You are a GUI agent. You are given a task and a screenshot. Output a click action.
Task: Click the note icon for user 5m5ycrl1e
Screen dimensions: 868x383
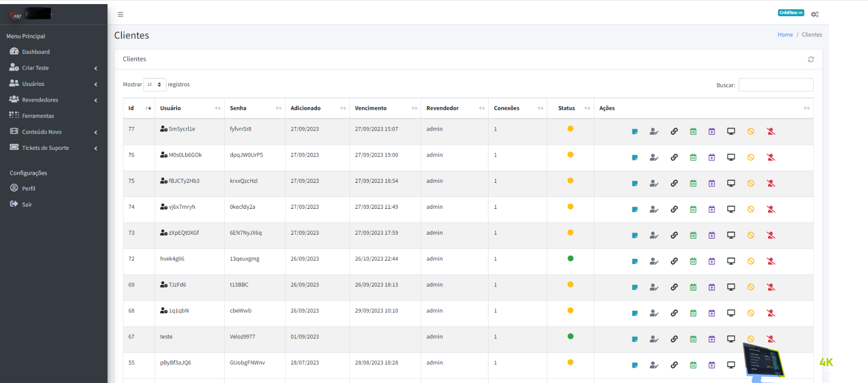coord(635,132)
